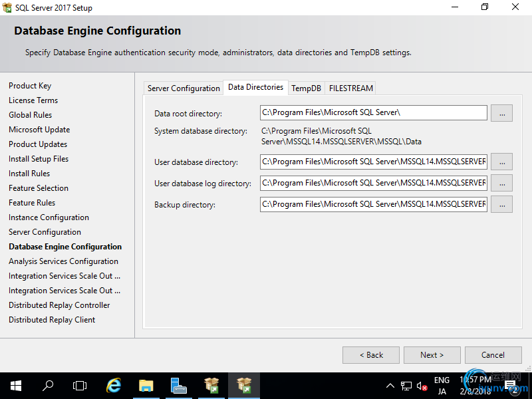Image resolution: width=532 pixels, height=399 pixels.
Task: Open Server Manager from taskbar
Action: click(x=178, y=386)
